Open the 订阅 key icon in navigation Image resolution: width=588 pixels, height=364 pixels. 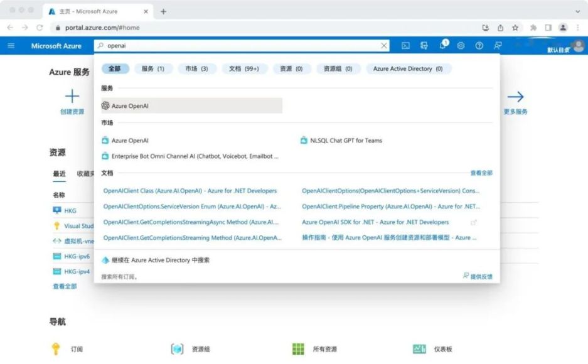[55, 349]
